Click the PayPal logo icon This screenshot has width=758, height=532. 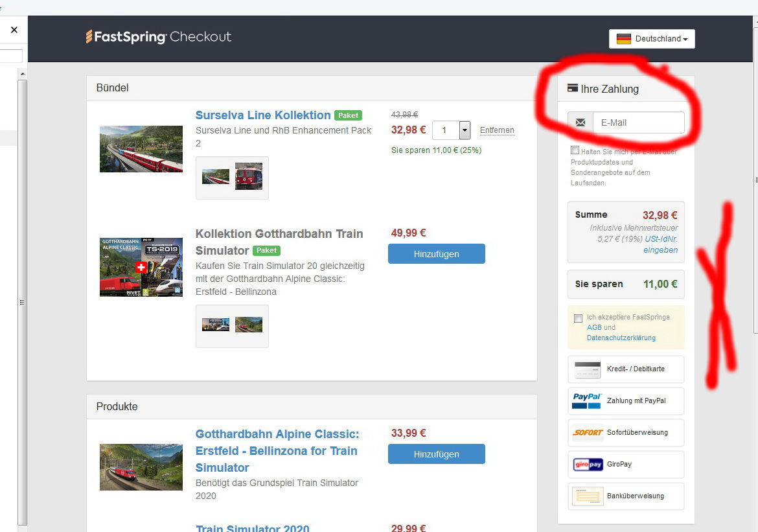click(586, 400)
